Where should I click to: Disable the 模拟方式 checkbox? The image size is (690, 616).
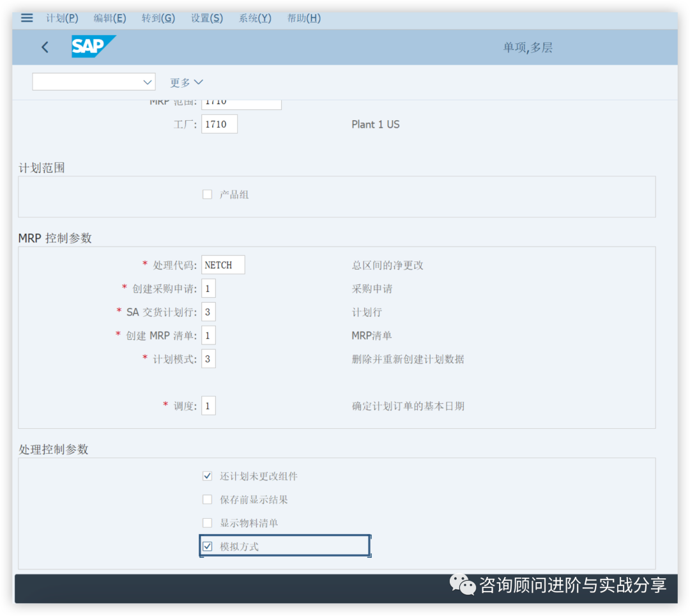[208, 546]
